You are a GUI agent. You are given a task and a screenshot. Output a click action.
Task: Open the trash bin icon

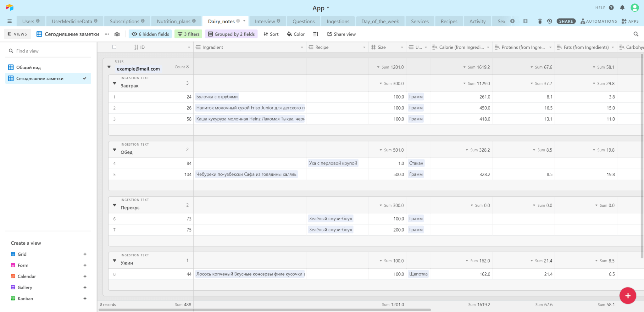540,21
